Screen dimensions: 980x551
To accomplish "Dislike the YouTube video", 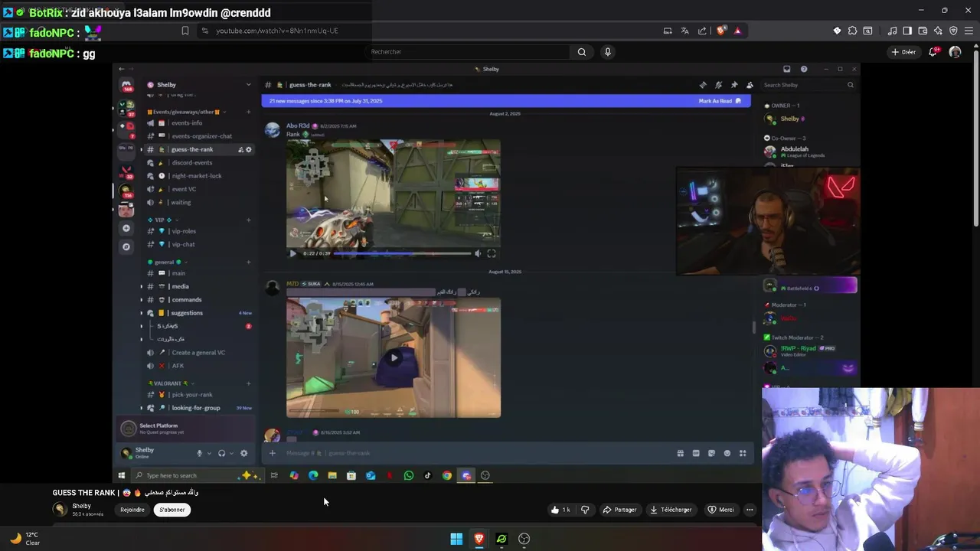I will [585, 510].
